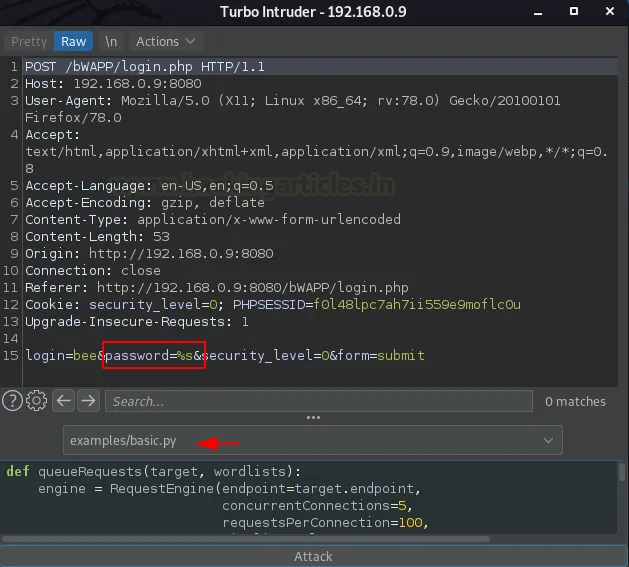Image resolution: width=629 pixels, height=567 pixels.
Task: Click the concurrentConnections=5 script line
Action: [x=317, y=506]
